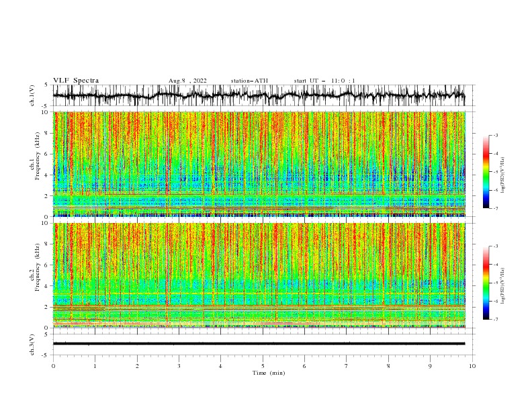Click the "-7" value on ch.2 color bar
The height and width of the screenshot is (411, 532).
(x=496, y=320)
